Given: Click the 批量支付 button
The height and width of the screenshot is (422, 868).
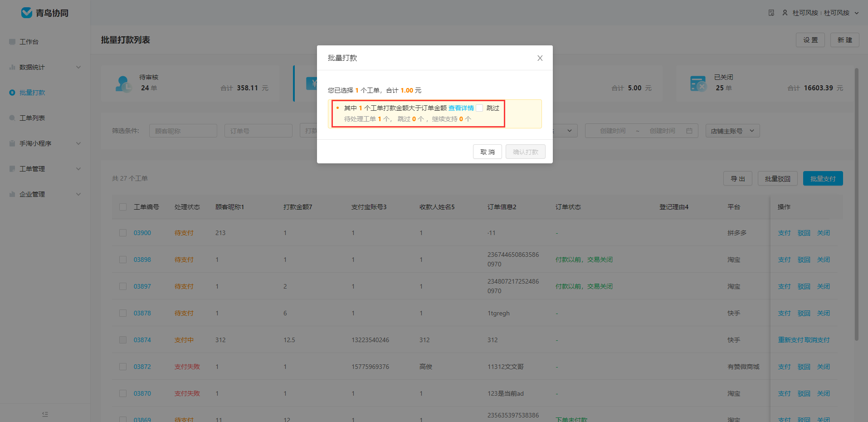Looking at the screenshot, I should [x=823, y=179].
